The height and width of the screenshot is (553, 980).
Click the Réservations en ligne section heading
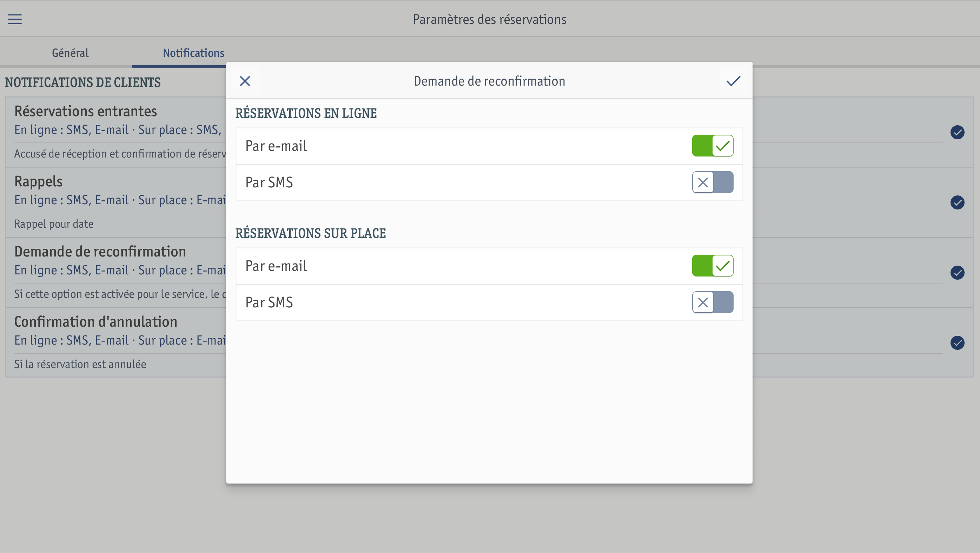[x=306, y=113]
